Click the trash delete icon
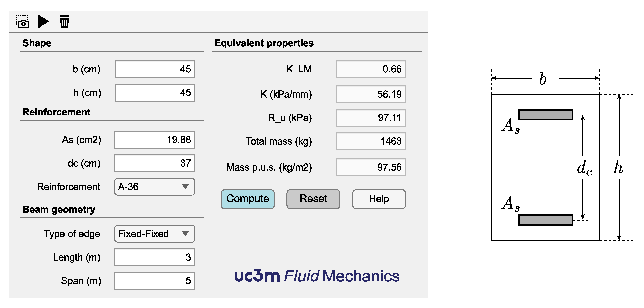 [64, 22]
